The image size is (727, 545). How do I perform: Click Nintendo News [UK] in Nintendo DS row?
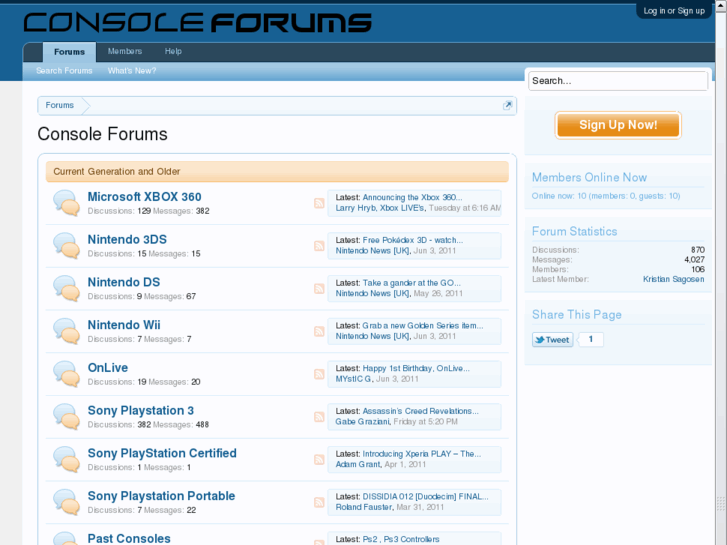coord(372,294)
